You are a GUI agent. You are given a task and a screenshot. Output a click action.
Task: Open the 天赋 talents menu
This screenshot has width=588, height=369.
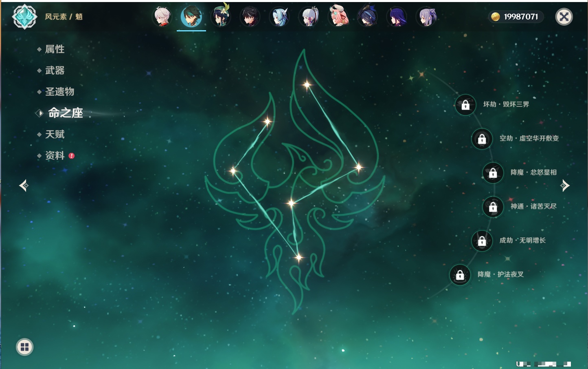55,134
